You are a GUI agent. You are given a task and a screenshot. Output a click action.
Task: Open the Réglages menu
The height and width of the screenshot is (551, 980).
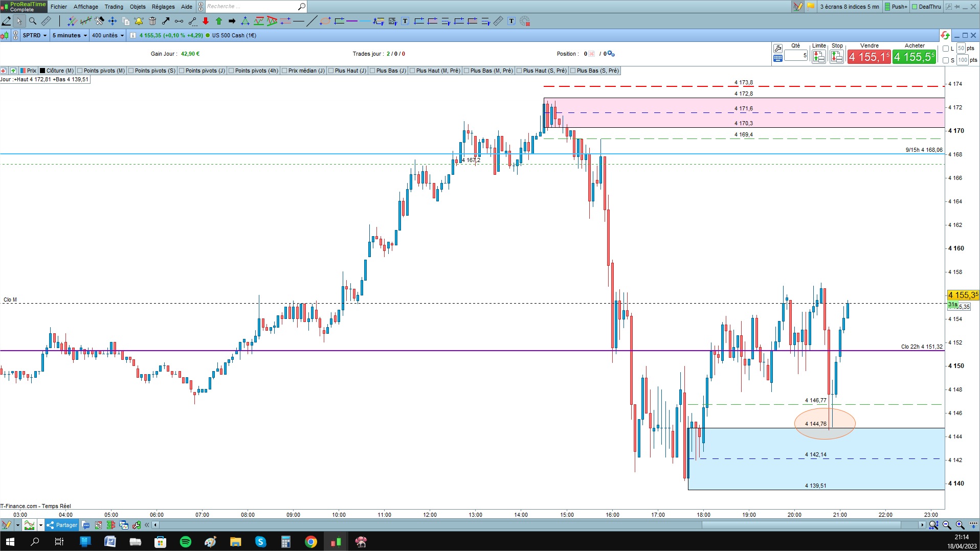[163, 7]
